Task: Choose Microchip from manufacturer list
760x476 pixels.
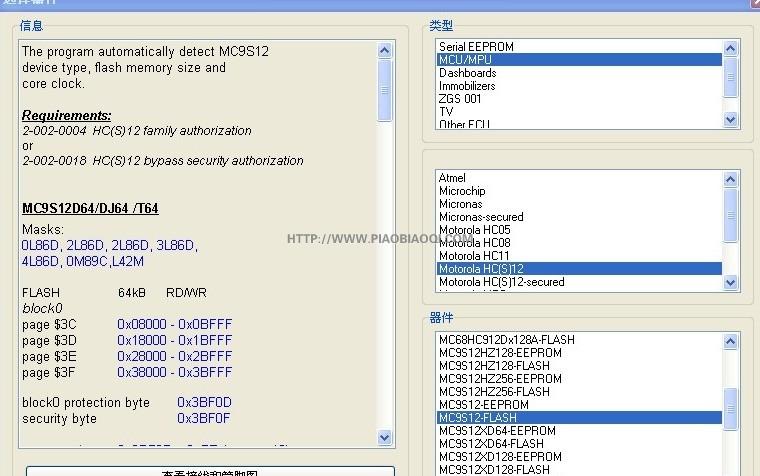Action: 461,191
